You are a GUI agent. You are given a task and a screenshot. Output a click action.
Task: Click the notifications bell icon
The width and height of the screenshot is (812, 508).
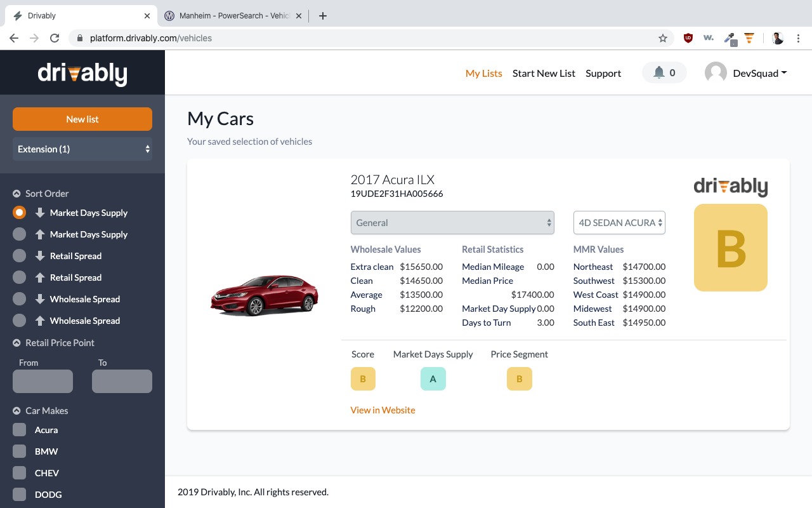(659, 72)
